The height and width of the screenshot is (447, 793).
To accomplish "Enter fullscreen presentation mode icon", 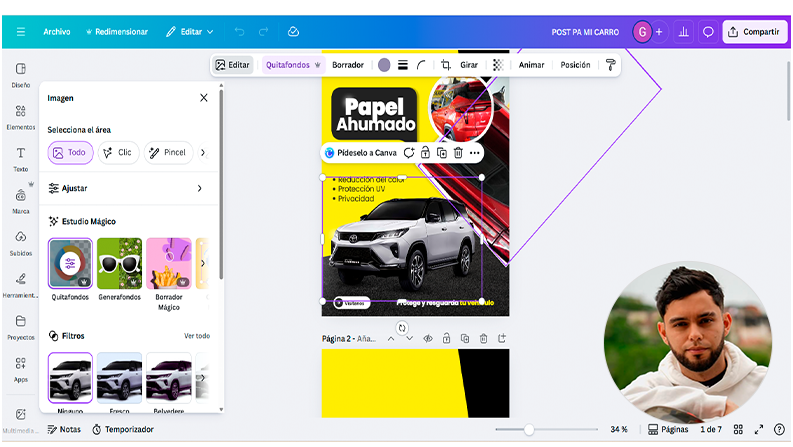I will (759, 429).
